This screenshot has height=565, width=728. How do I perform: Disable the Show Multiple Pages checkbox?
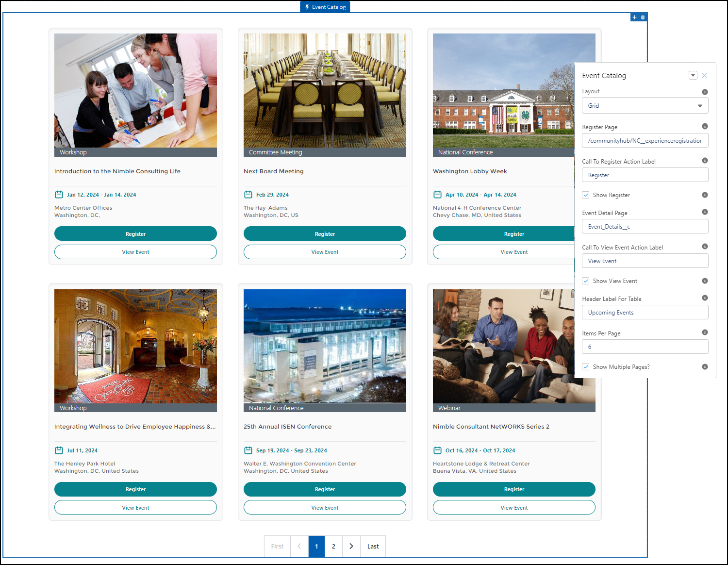(586, 367)
